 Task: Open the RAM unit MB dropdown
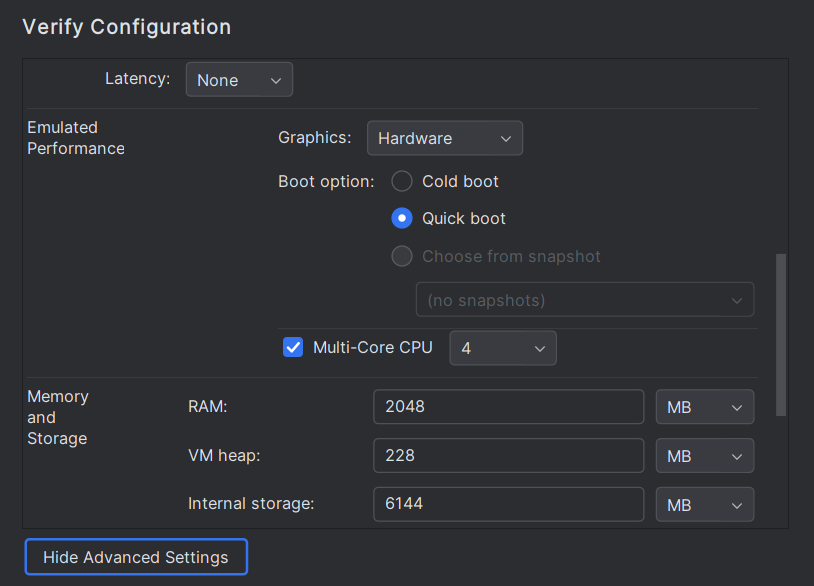pos(704,407)
